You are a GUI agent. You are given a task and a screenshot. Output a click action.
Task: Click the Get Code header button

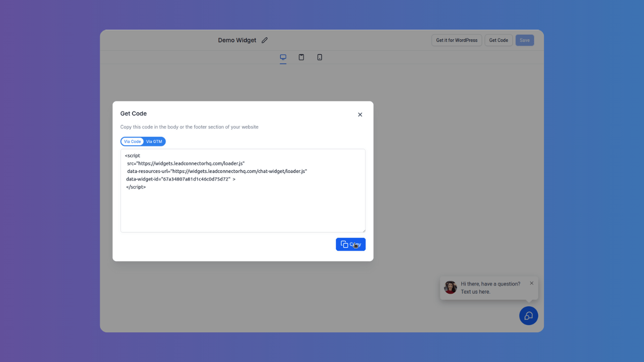point(499,40)
